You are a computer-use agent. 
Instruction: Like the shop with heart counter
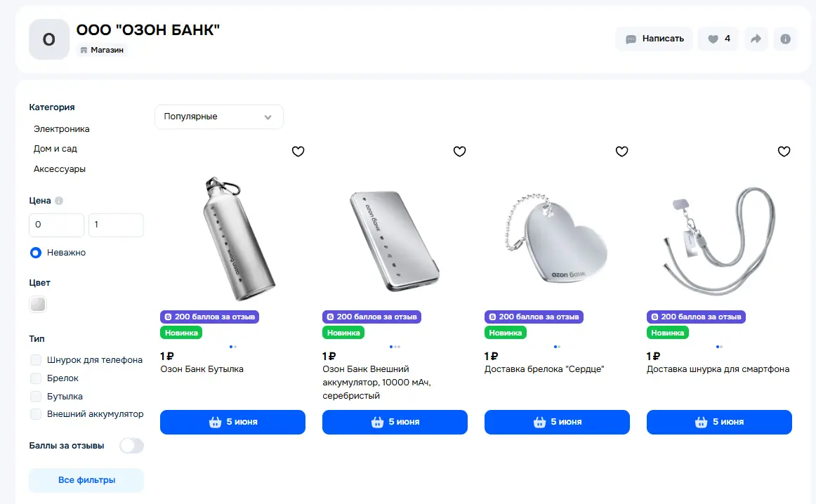(x=718, y=39)
